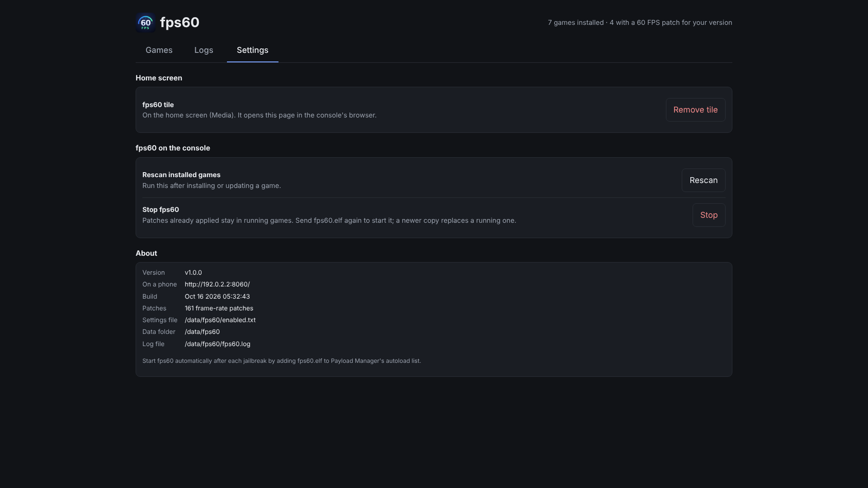Click the 'fps60 tile' label
868x488 pixels.
tap(158, 104)
